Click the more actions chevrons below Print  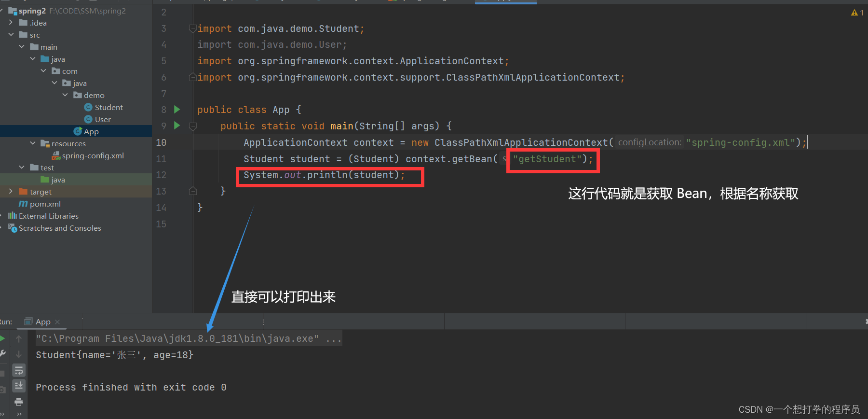pos(19,414)
